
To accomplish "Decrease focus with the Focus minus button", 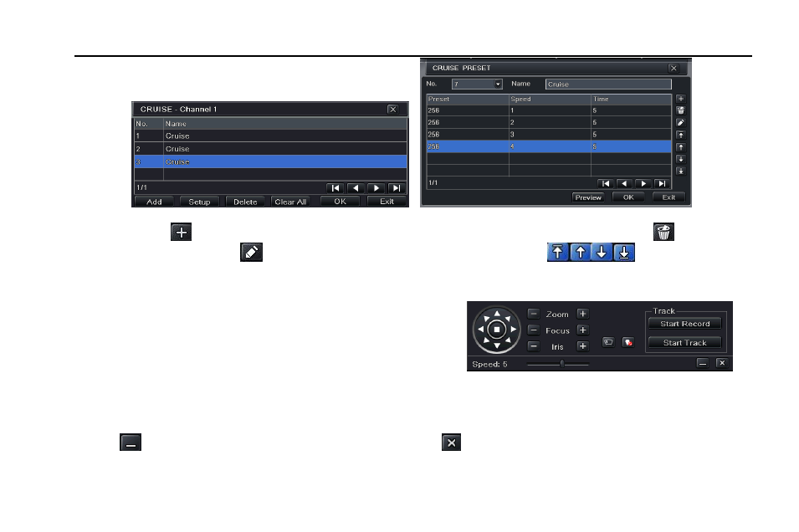I will 534,330.
